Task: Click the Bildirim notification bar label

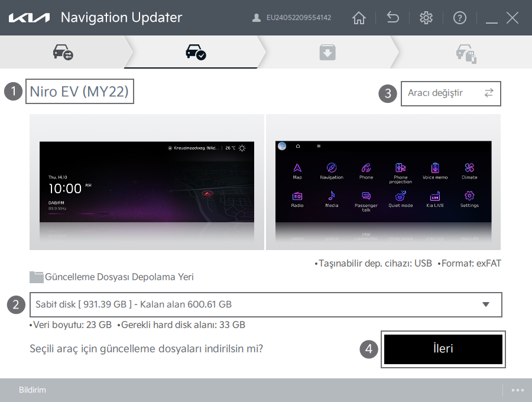Action: point(33,390)
